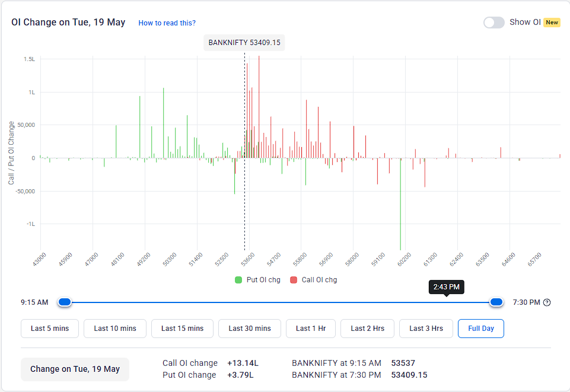Screen dimensions: 570x392
Task: Select the Last 1 Hr range
Action: point(310,329)
